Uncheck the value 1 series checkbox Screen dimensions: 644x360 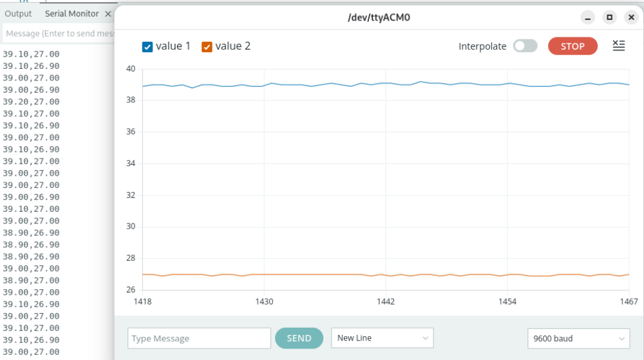(x=147, y=46)
